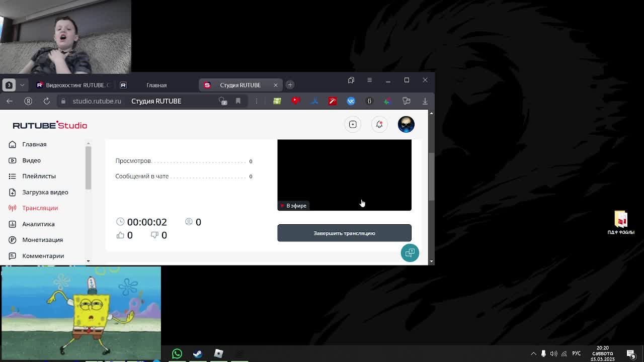The width and height of the screenshot is (644, 362).
Task: Click the Сообщений в чате stat row
Action: [184, 176]
